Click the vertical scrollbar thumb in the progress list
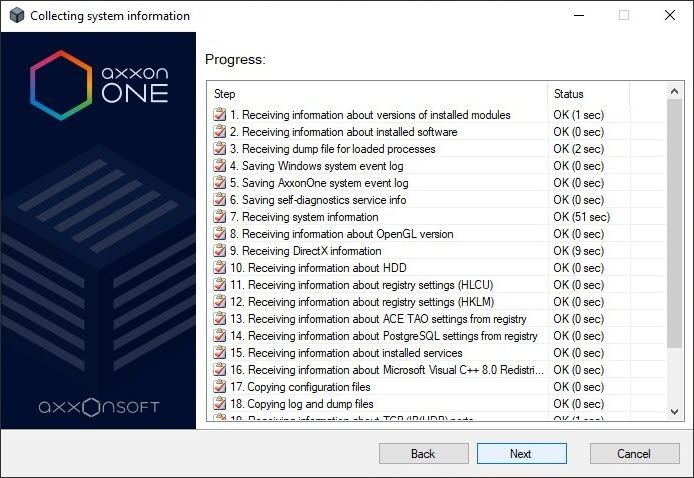Viewport: 694px width, 478px height. click(x=675, y=220)
